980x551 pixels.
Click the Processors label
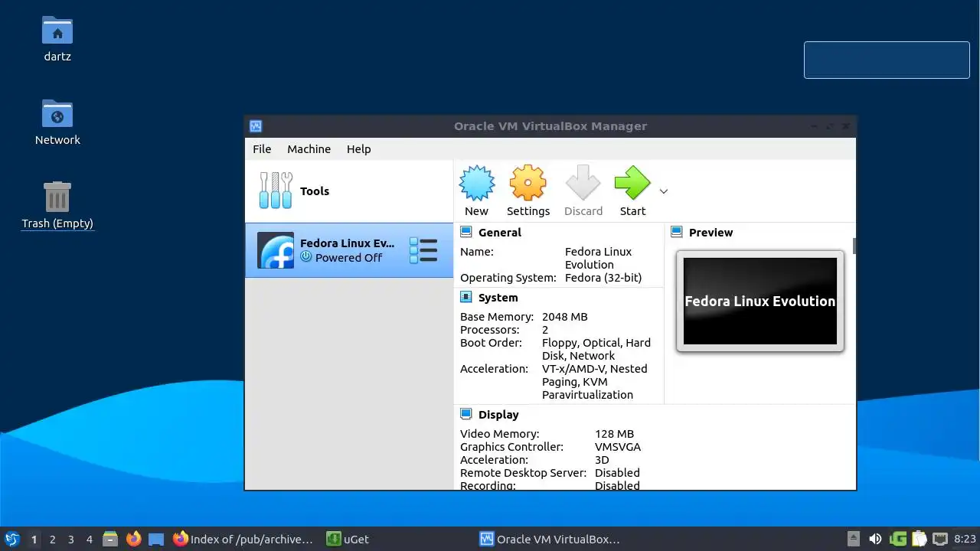pos(489,330)
